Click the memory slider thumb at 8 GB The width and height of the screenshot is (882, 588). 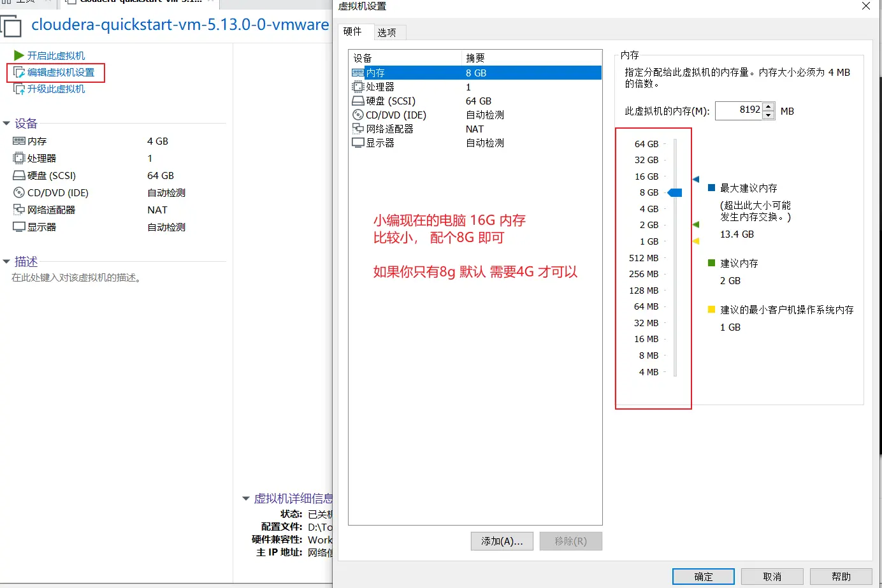675,192
